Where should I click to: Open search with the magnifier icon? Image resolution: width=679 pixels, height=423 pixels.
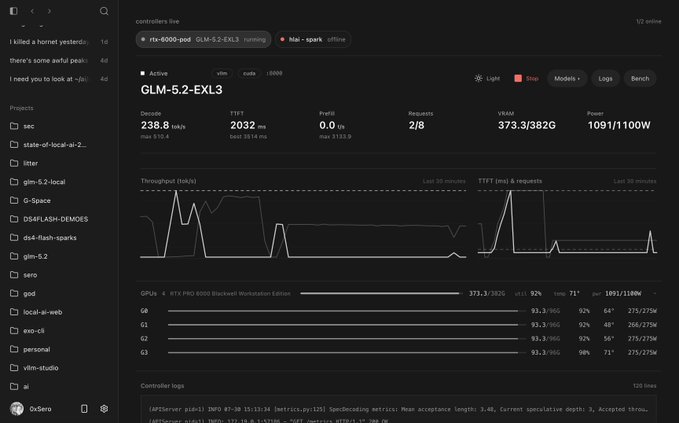[x=104, y=11]
